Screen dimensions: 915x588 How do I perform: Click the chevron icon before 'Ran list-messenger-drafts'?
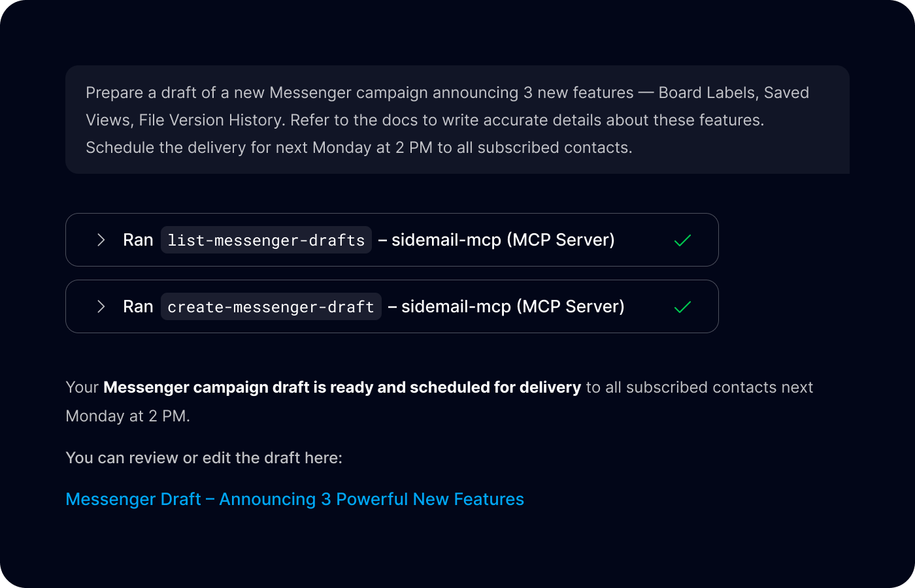(x=101, y=240)
